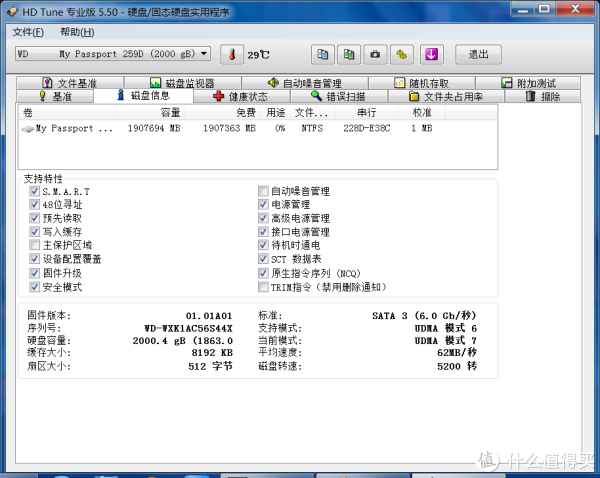Switch to the 磁盘监视器 tab

click(183, 83)
